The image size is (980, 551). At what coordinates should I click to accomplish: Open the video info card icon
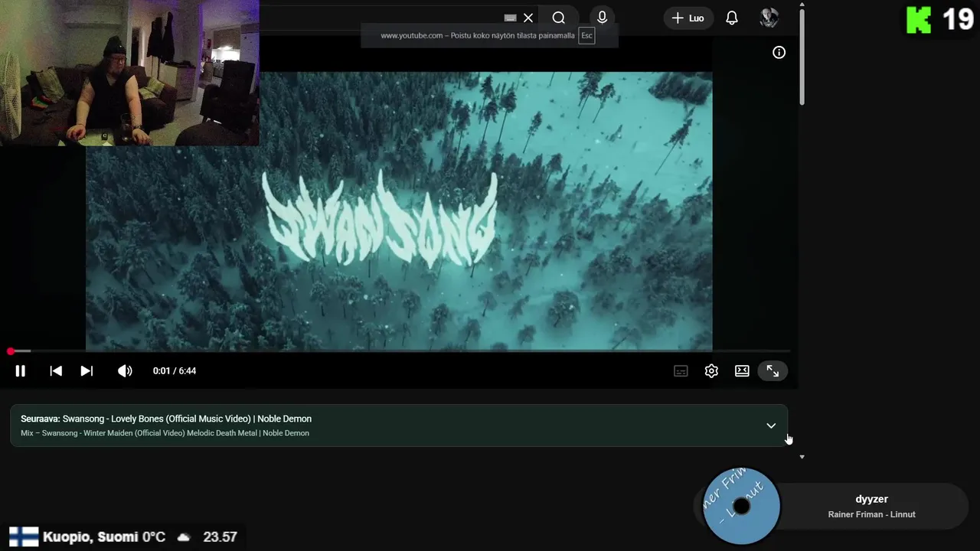coord(779,52)
